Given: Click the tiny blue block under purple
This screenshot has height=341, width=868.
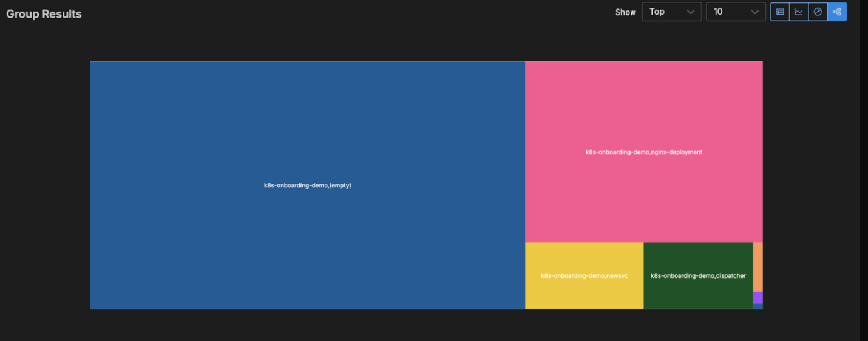Looking at the screenshot, I should [758, 307].
